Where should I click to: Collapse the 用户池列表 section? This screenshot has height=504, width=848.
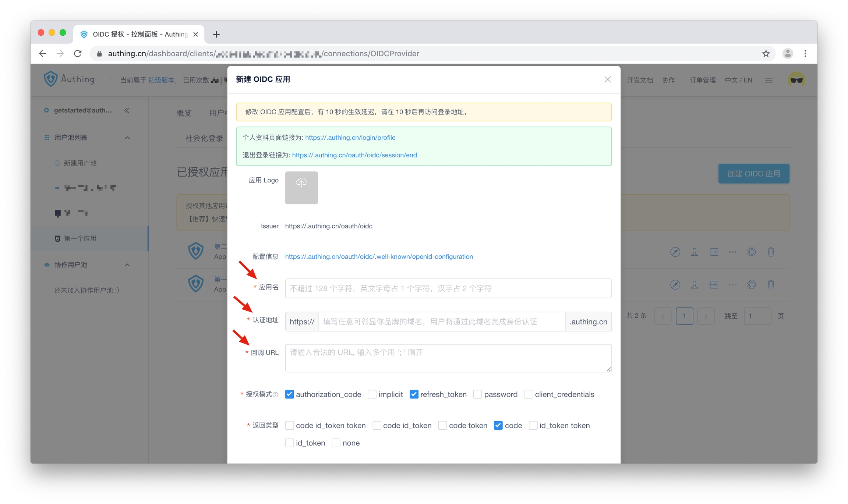127,138
